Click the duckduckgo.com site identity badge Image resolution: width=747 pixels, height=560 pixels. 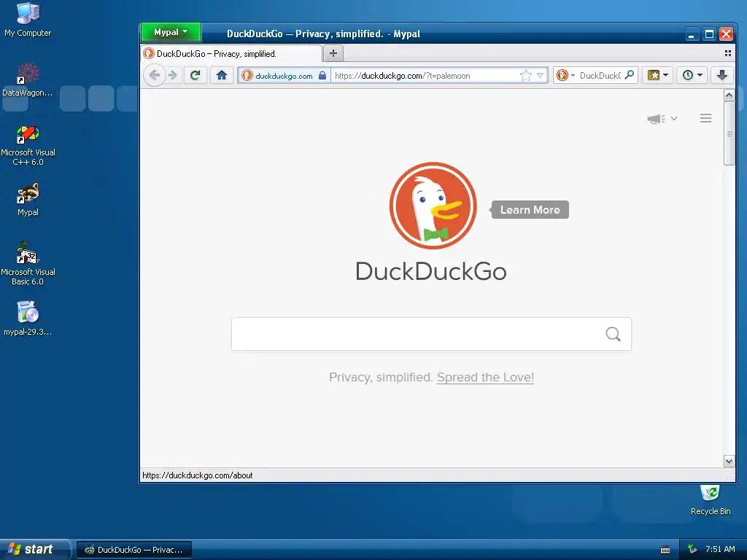(x=284, y=76)
